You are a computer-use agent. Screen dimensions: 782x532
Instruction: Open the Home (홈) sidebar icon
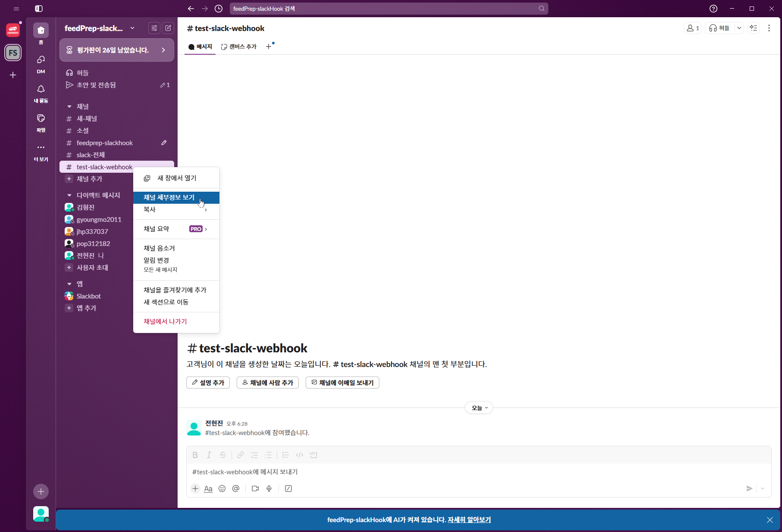[41, 30]
